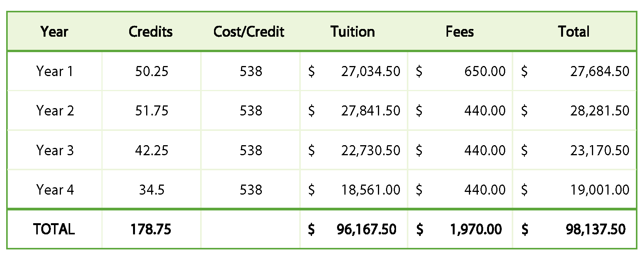
Task: Select the 650.00 fees cell
Action: point(485,71)
